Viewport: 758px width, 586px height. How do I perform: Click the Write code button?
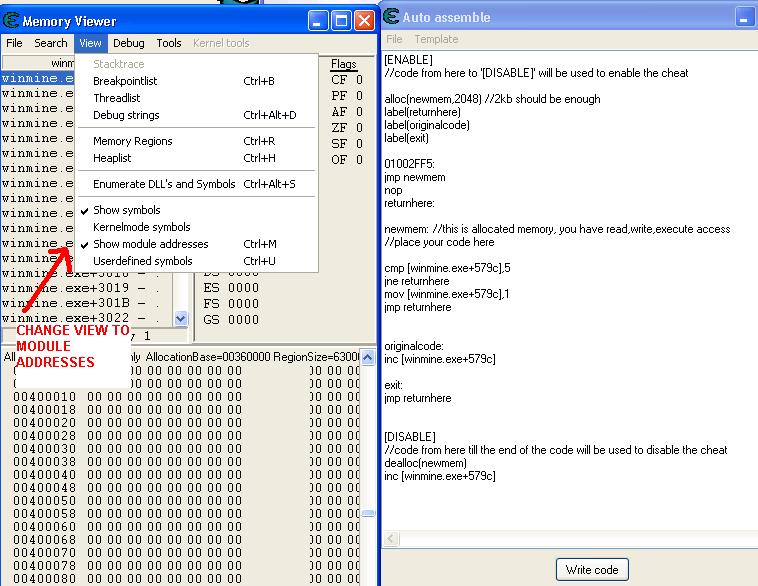pyautogui.click(x=592, y=570)
